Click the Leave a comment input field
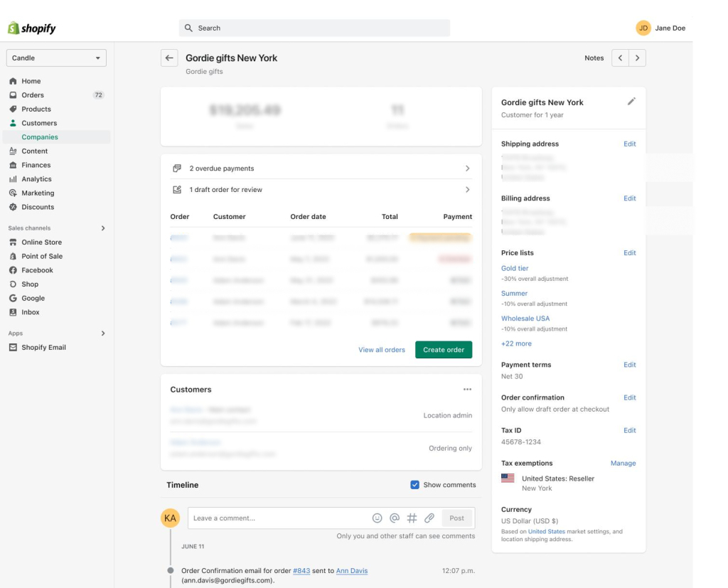Image resolution: width=728 pixels, height=588 pixels. (x=270, y=518)
